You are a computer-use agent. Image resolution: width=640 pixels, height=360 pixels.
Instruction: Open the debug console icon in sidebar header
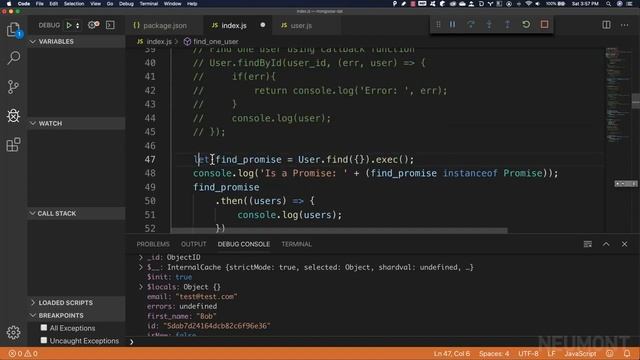tap(110, 25)
